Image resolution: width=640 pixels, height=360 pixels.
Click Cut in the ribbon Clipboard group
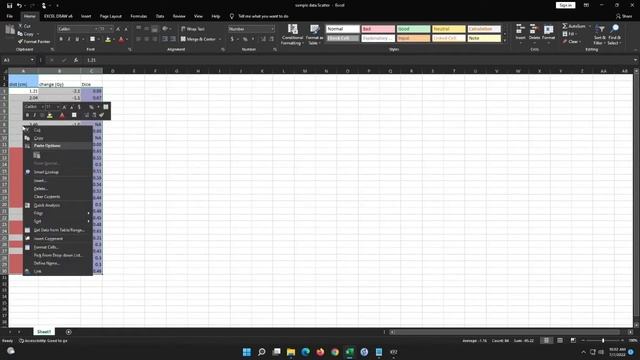24,26
